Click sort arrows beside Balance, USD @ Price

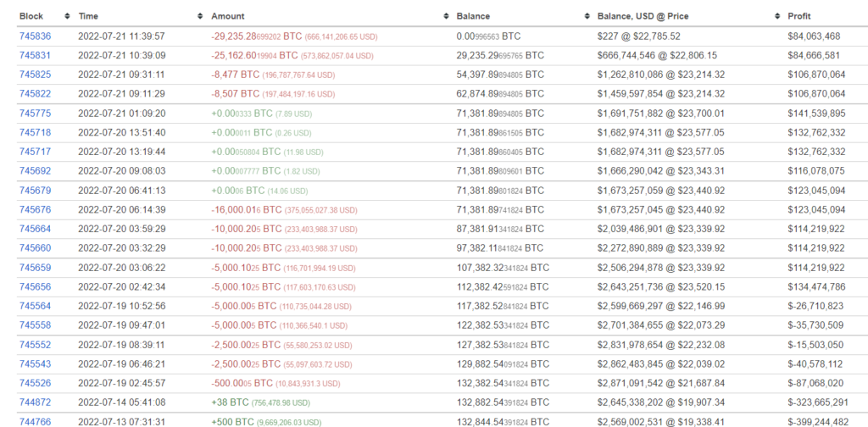click(x=776, y=16)
